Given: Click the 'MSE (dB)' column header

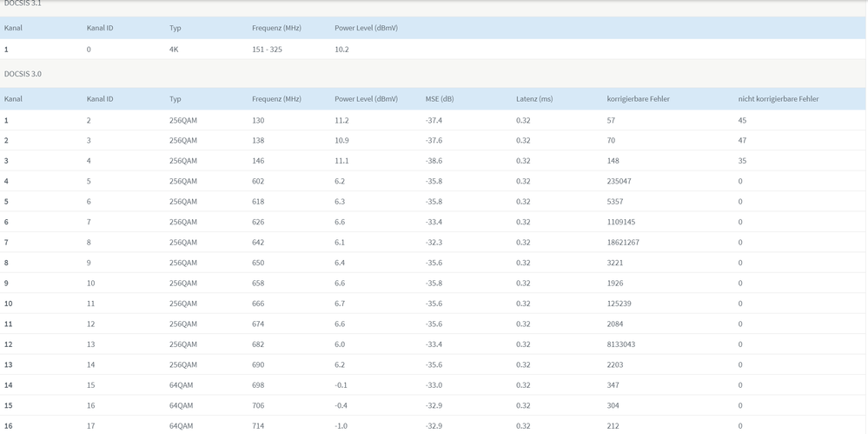Looking at the screenshot, I should click(x=440, y=99).
